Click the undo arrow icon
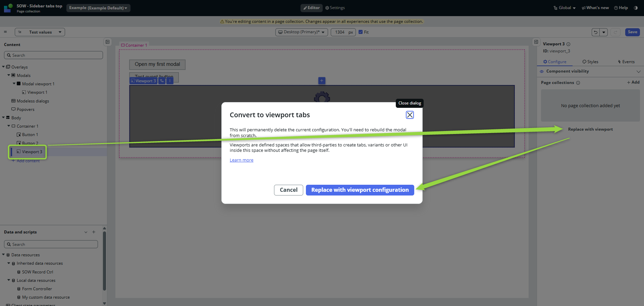 [595, 32]
